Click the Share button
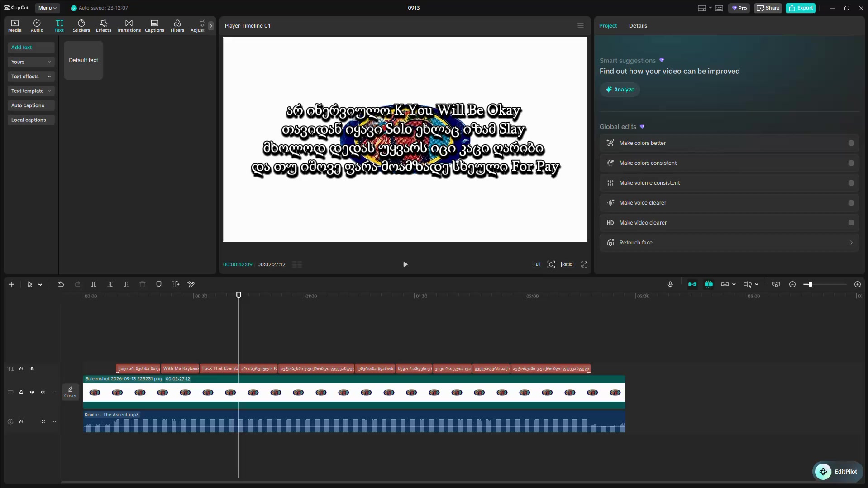 coord(768,8)
